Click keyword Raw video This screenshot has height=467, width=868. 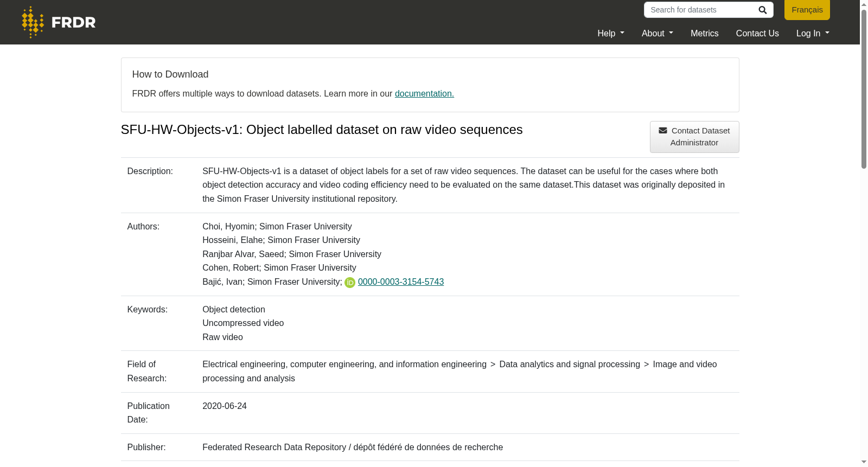(x=222, y=337)
